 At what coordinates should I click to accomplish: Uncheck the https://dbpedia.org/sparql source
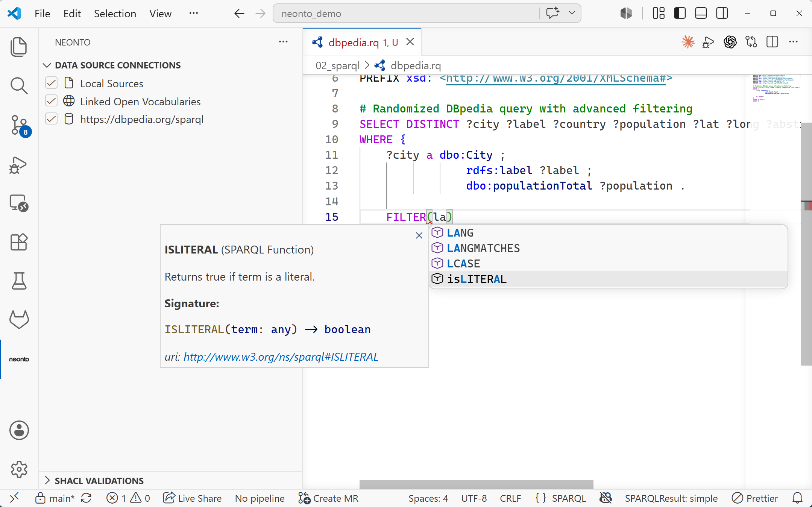pos(51,119)
